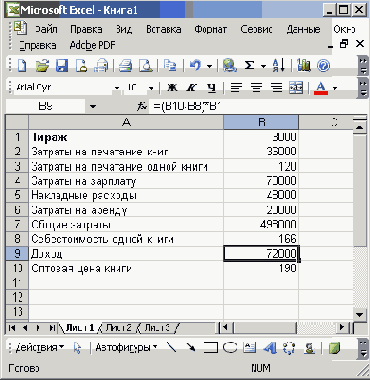The image size is (370, 380).
Task: Merge and center the selected cells
Action: (x=296, y=88)
